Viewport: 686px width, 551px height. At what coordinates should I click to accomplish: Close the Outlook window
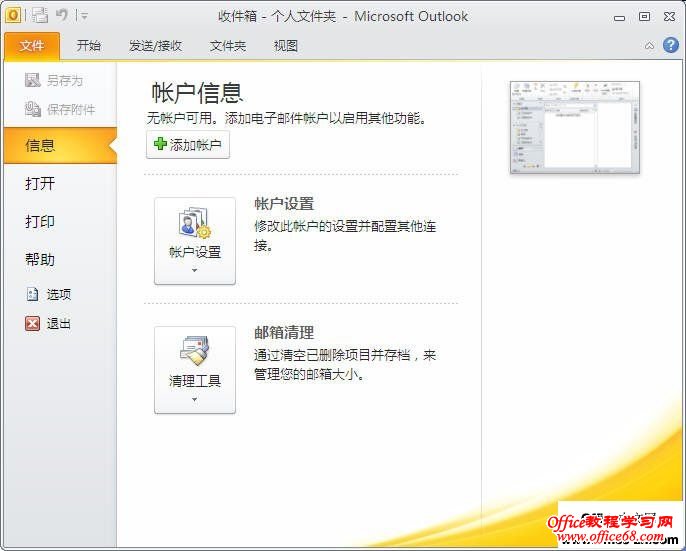[x=669, y=17]
